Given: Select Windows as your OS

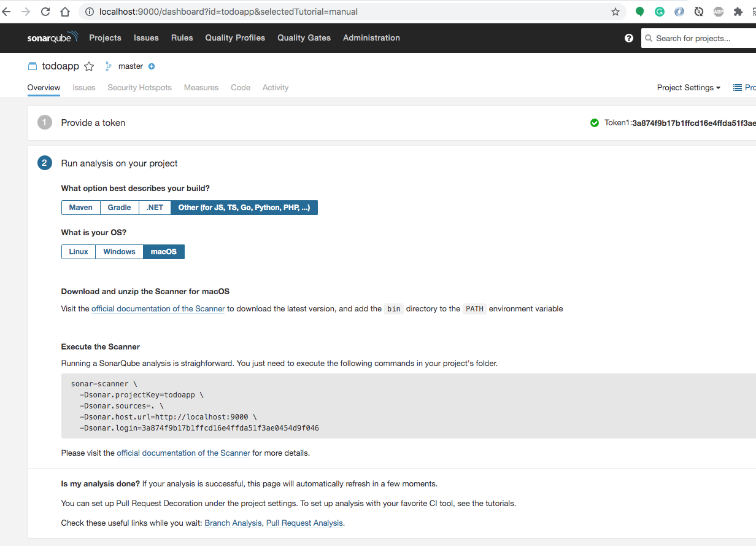Looking at the screenshot, I should (x=119, y=251).
